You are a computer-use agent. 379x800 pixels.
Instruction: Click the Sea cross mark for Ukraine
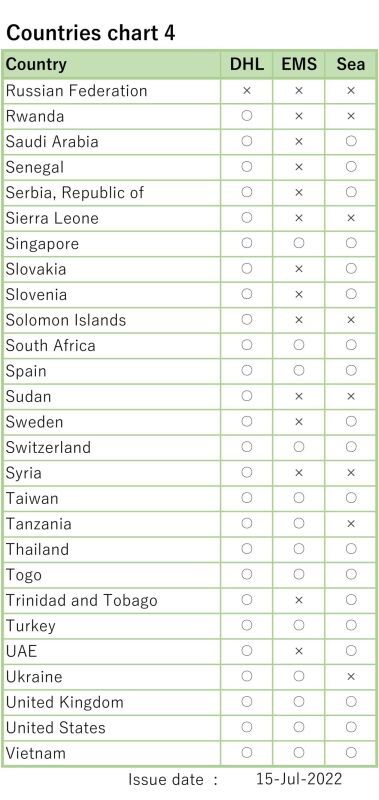(351, 677)
